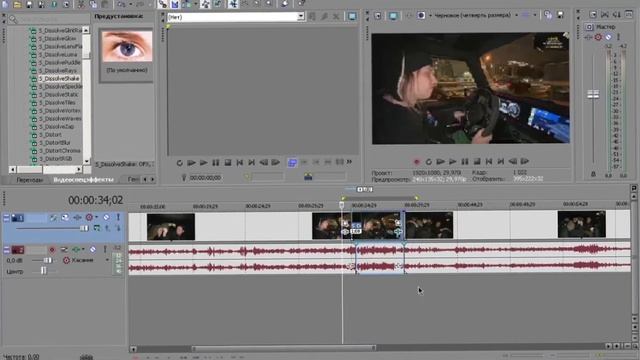
Task: Click the effects list horizontal scroll right arrow
Action: point(79,169)
